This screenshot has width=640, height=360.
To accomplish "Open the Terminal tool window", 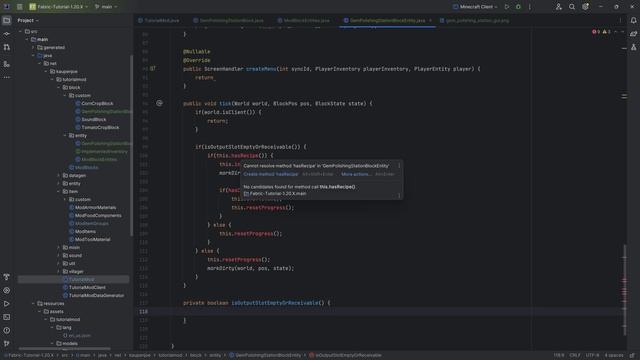I will click(7, 317).
